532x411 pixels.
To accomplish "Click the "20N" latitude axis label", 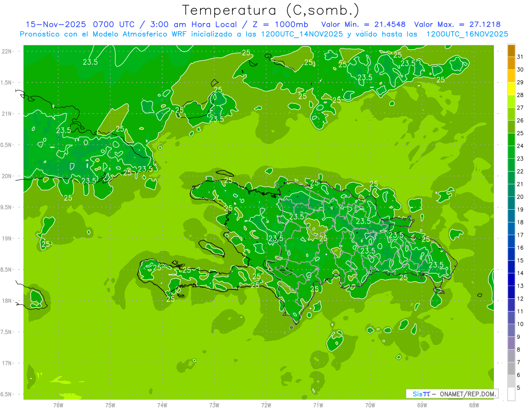I will tap(6, 176).
